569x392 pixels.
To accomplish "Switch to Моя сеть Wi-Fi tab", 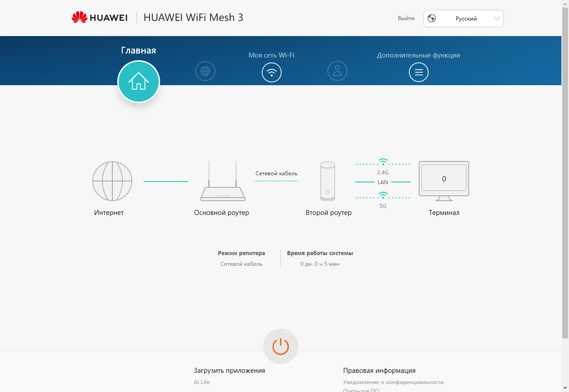I will pyautogui.click(x=272, y=55).
